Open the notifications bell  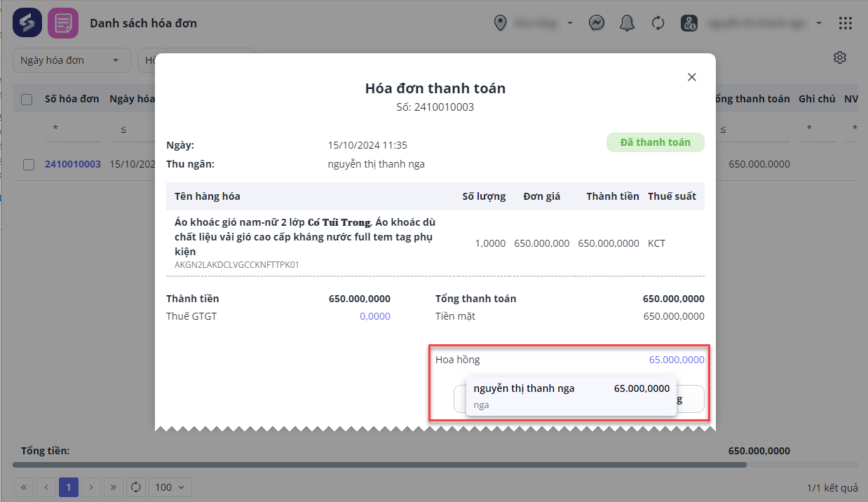tap(628, 23)
